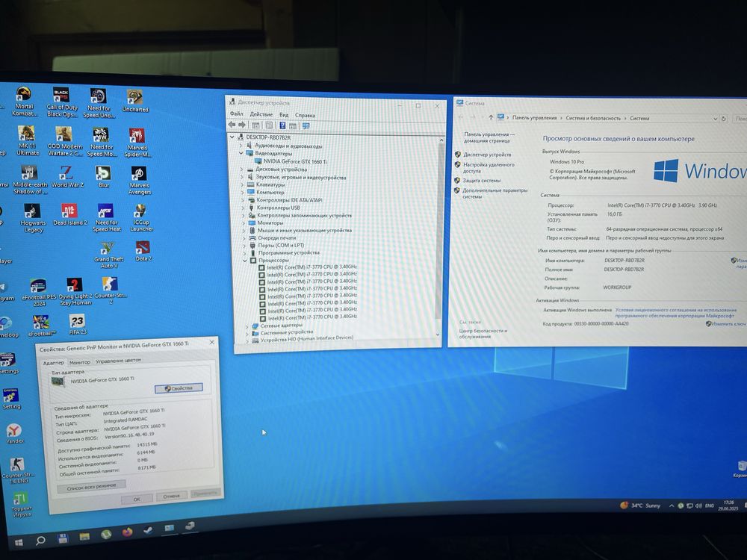Open Настройка удаленного доступа link

pyautogui.click(x=489, y=167)
